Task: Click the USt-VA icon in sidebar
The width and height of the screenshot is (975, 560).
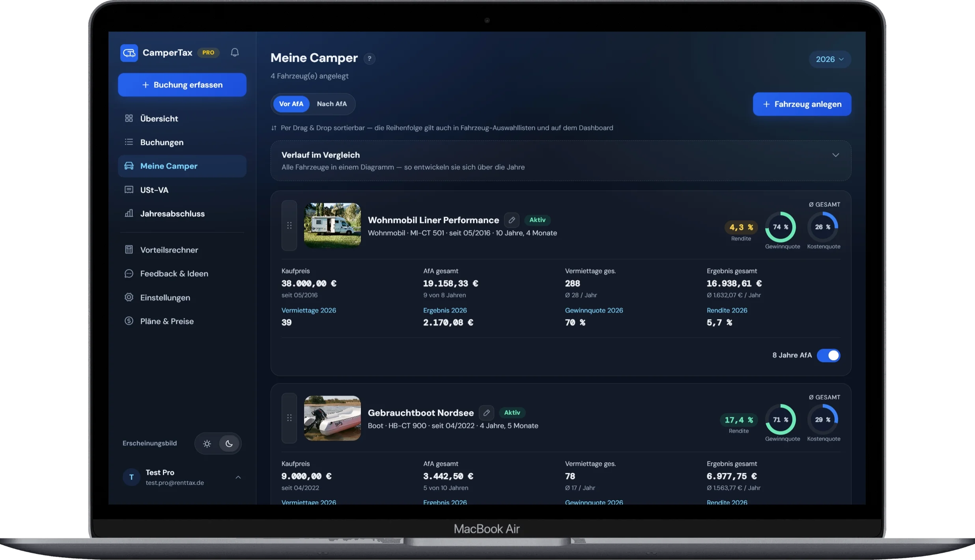Action: [129, 190]
